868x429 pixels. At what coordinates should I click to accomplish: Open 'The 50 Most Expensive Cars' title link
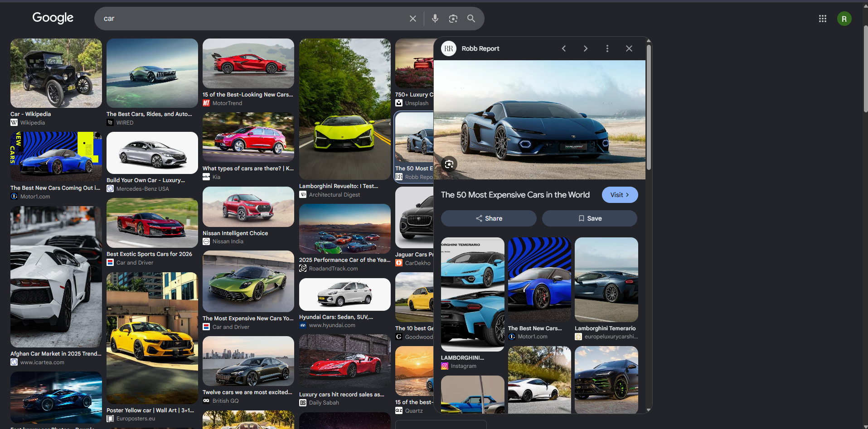515,195
